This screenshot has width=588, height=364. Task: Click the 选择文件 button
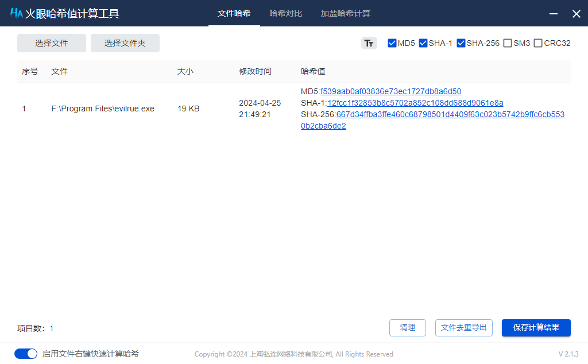[52, 43]
